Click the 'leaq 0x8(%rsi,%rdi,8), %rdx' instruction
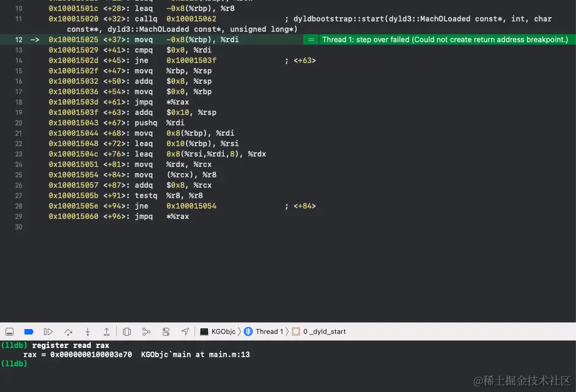This screenshot has width=576, height=392. 200,154
